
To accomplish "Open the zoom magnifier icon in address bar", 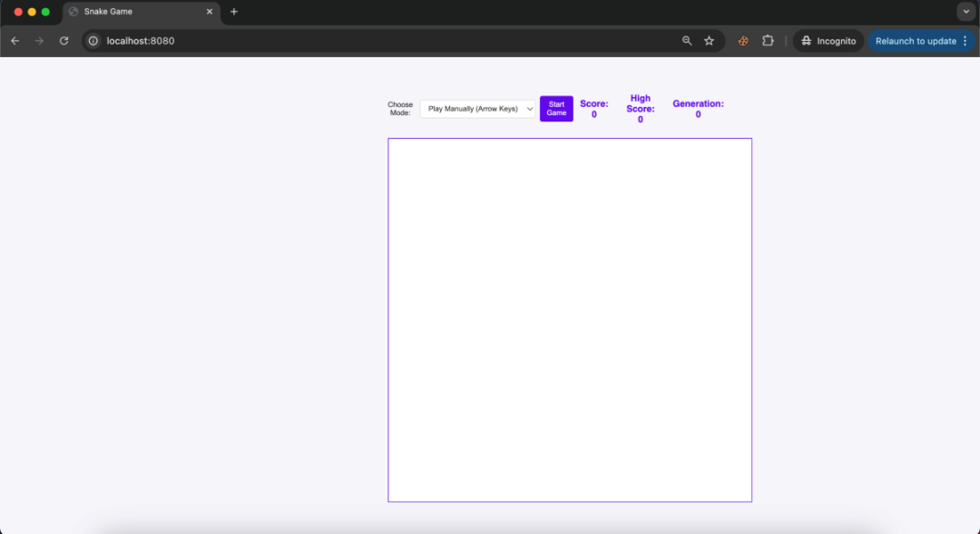I will 687,41.
